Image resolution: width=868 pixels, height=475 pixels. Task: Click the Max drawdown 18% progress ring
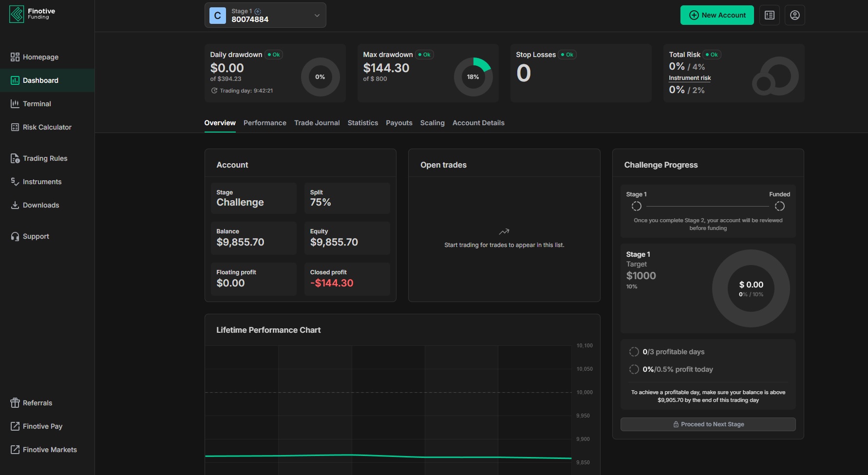pyautogui.click(x=473, y=77)
